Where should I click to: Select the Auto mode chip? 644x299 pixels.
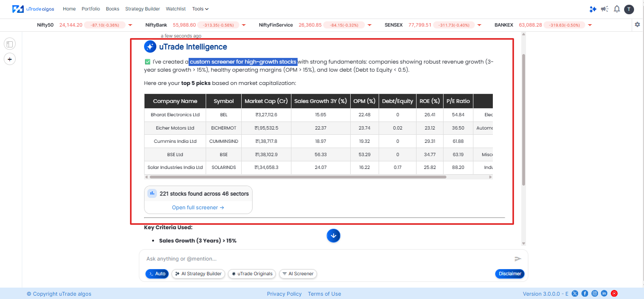[x=157, y=273]
